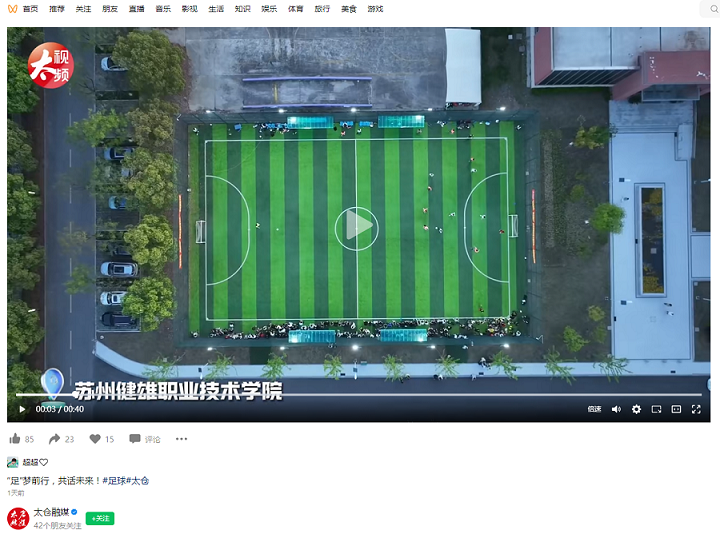Click the site logo in the top bar
The image size is (720, 534).
[x=12, y=9]
